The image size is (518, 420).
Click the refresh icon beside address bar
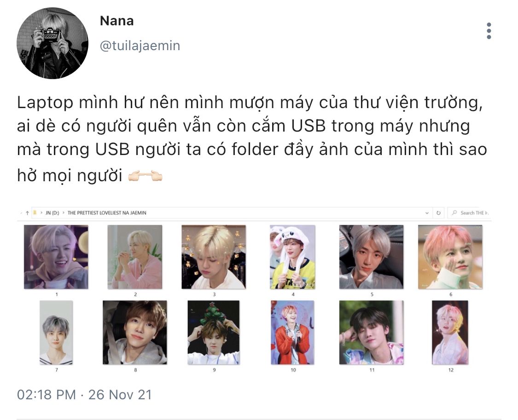coord(438,213)
